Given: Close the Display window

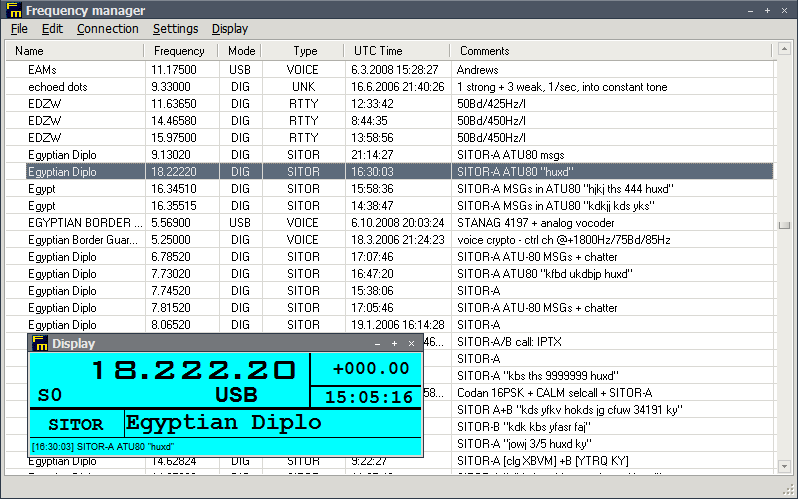Looking at the screenshot, I should (x=411, y=343).
